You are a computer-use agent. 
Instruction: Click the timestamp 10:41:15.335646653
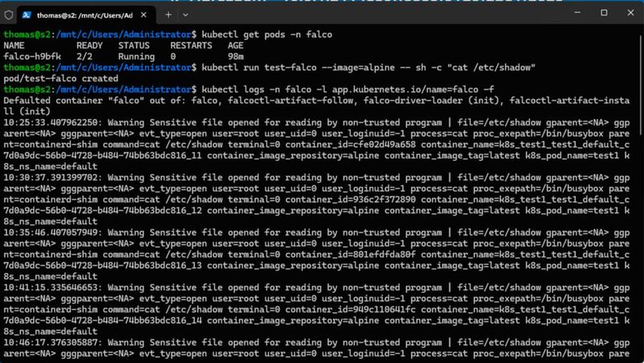pos(52,287)
